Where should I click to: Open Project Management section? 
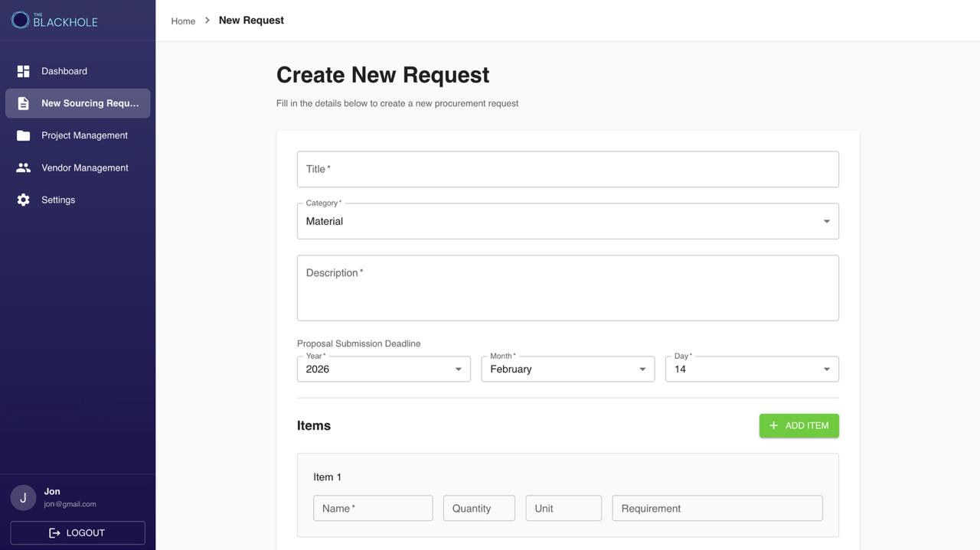point(77,135)
